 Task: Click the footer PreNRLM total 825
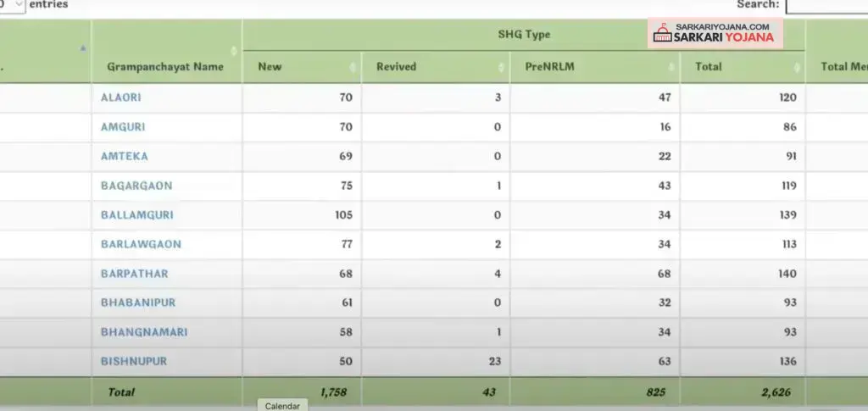tap(656, 392)
